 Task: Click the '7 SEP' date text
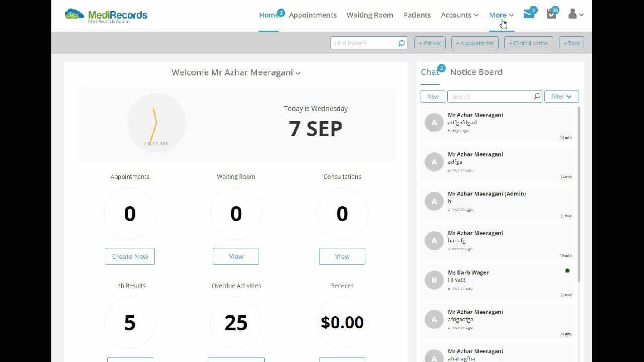pos(315,129)
